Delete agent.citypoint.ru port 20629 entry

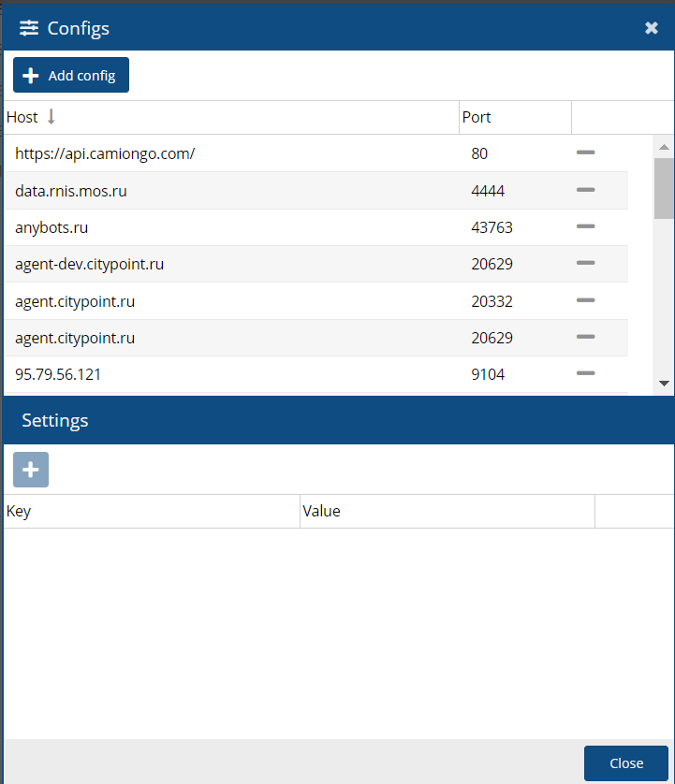pyautogui.click(x=585, y=337)
